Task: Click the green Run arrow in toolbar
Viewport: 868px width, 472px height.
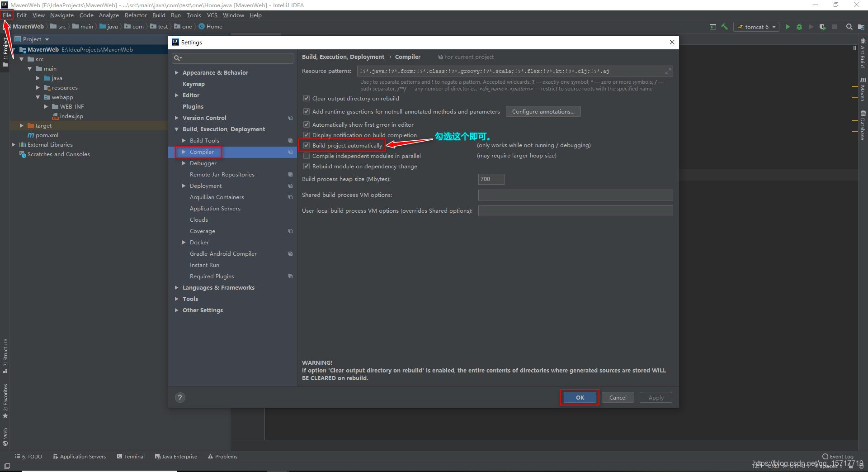Action: click(788, 27)
